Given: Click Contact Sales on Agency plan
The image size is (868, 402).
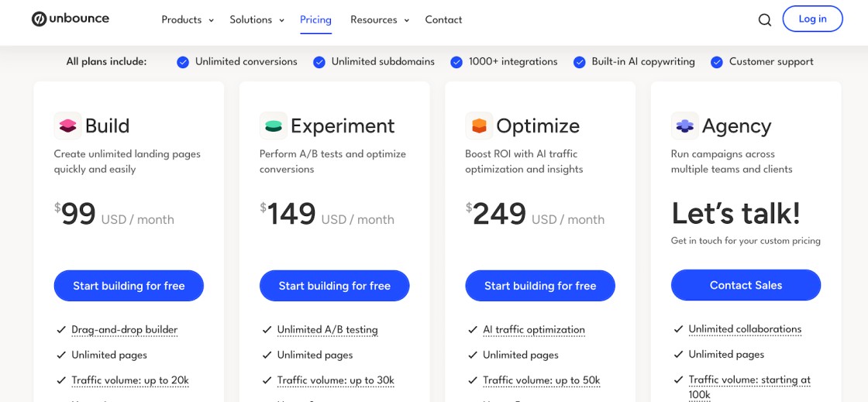Looking at the screenshot, I should coord(746,285).
